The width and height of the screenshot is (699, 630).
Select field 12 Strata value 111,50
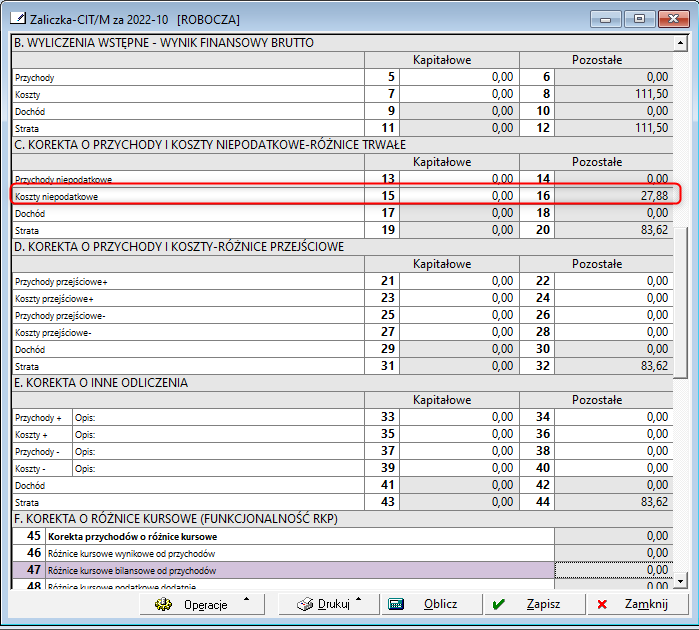[613, 128]
